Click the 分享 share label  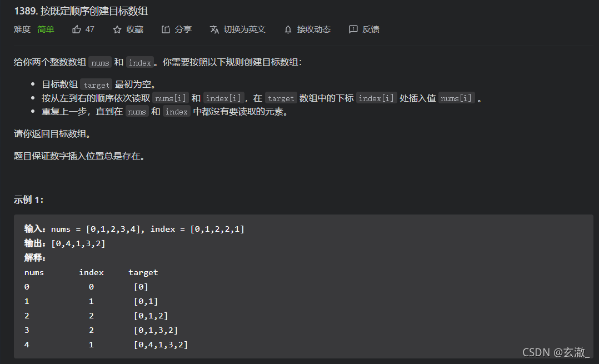pyautogui.click(x=183, y=29)
